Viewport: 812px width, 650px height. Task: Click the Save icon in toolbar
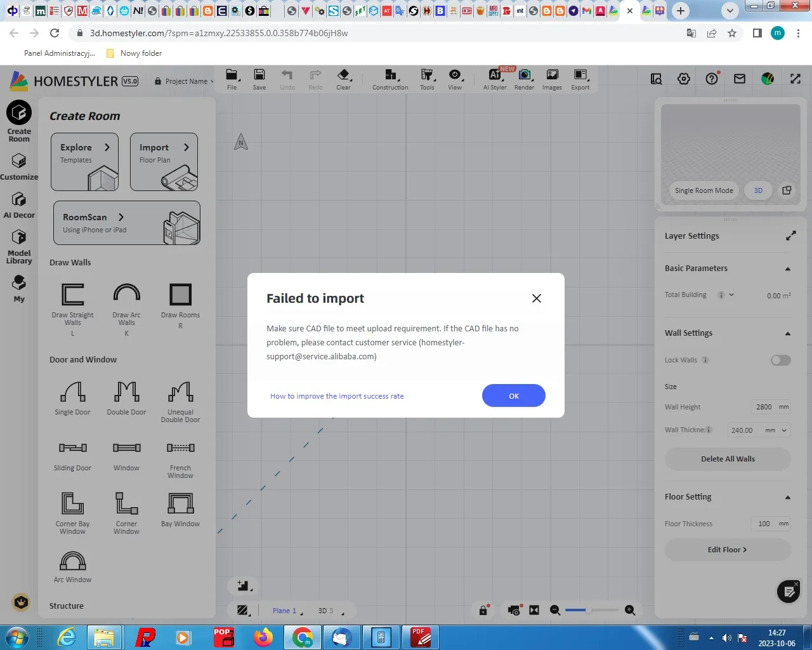click(259, 79)
